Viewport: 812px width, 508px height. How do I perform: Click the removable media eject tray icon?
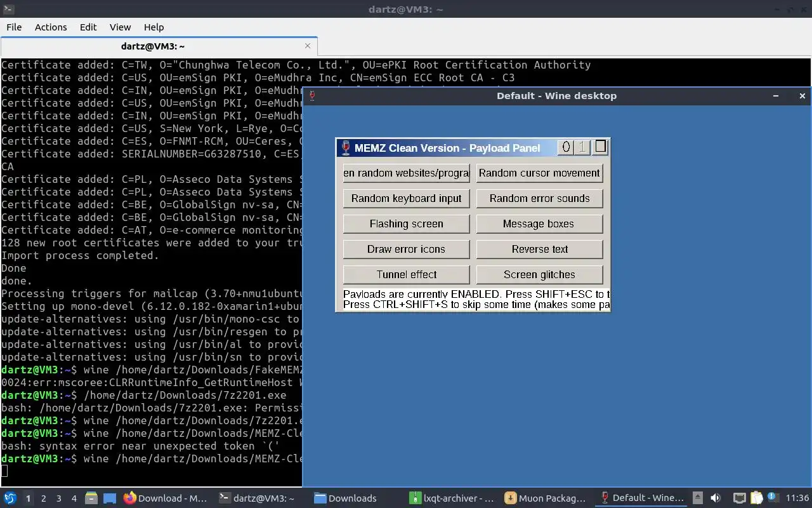[x=697, y=498]
